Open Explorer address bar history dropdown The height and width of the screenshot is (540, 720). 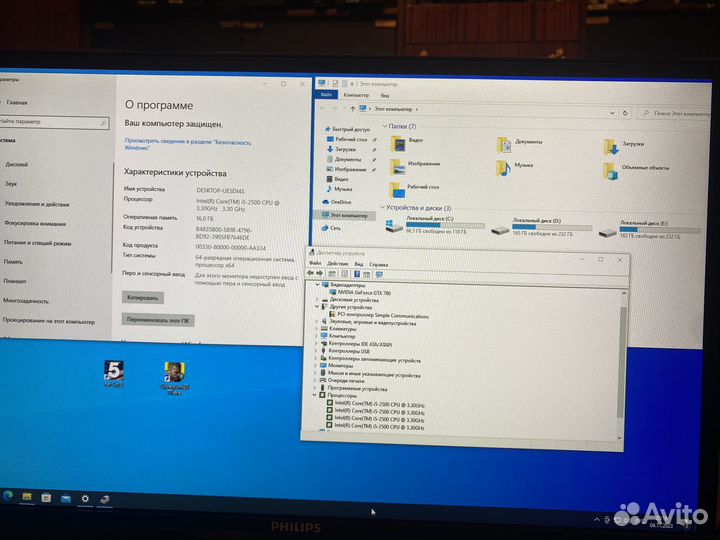pyautogui.click(x=612, y=112)
